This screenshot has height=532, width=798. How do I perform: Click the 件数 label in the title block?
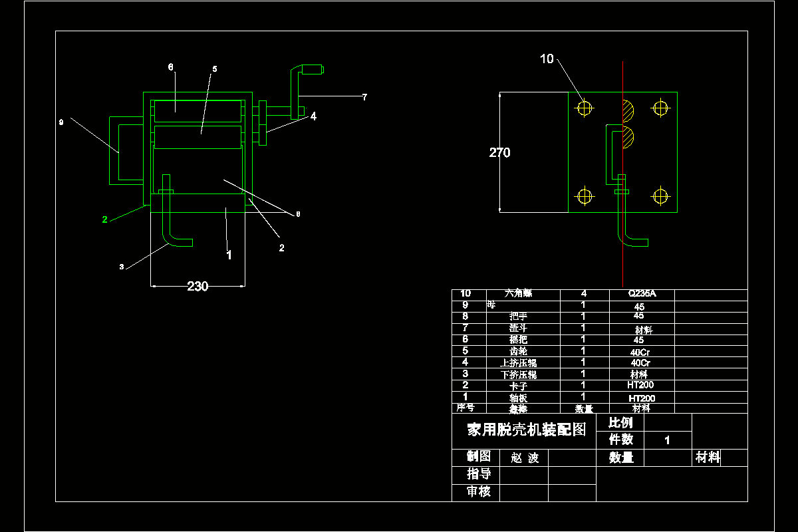coord(621,440)
